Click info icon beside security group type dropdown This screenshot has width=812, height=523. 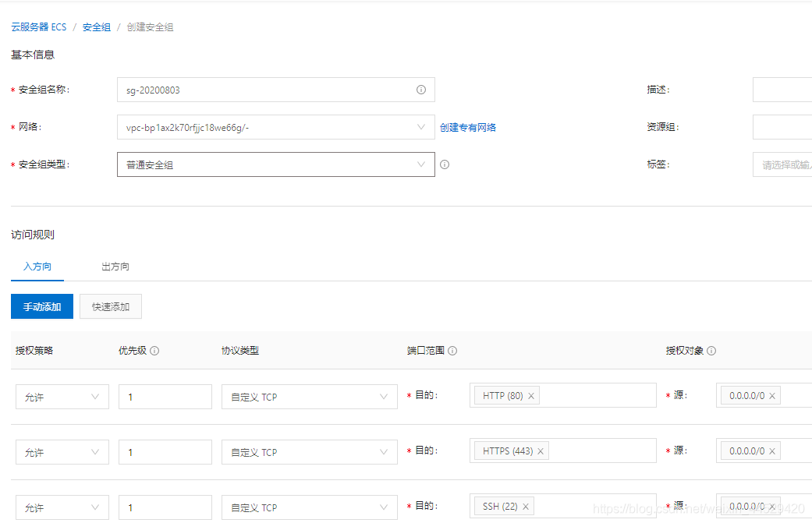[x=445, y=164]
